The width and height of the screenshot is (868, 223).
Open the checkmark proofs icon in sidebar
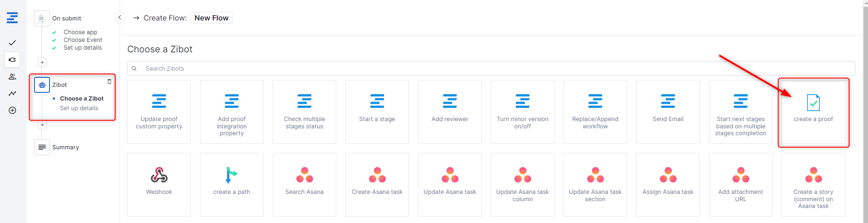[12, 43]
